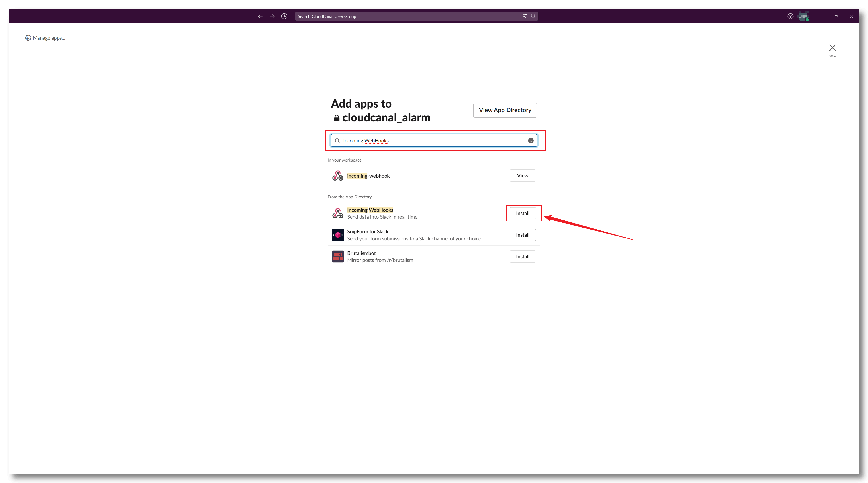Clear the app search field text
This screenshot has height=483, width=868.
click(531, 140)
